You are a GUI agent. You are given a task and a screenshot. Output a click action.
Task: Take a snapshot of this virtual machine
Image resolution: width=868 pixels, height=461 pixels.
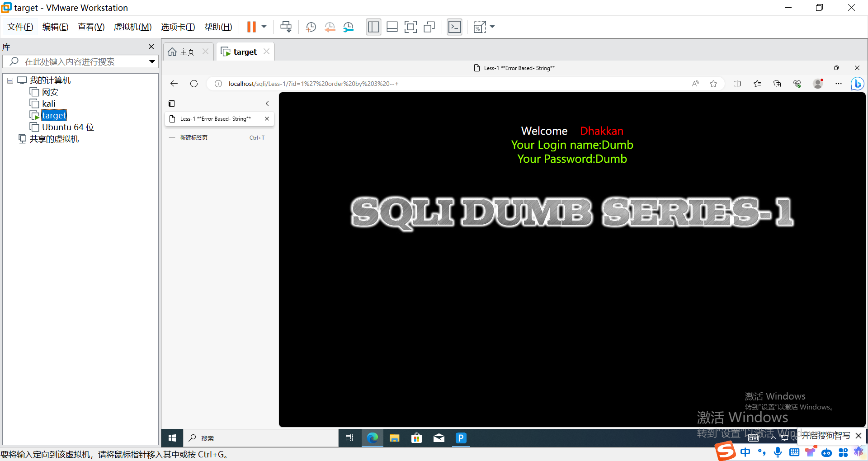pos(311,27)
